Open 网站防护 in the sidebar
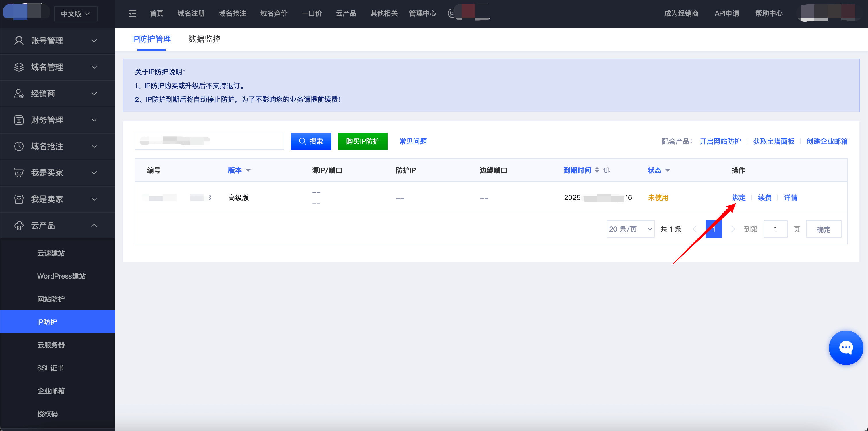The height and width of the screenshot is (431, 868). [51, 299]
